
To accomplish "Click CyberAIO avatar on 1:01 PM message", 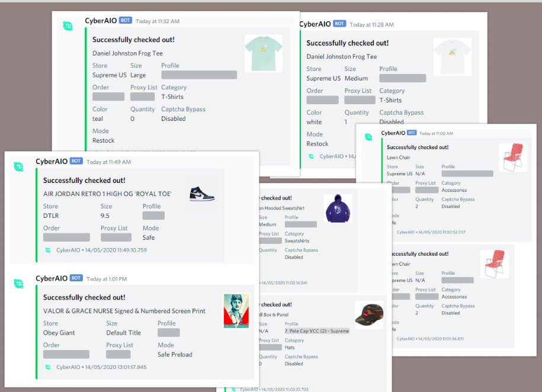I will 18,284.
